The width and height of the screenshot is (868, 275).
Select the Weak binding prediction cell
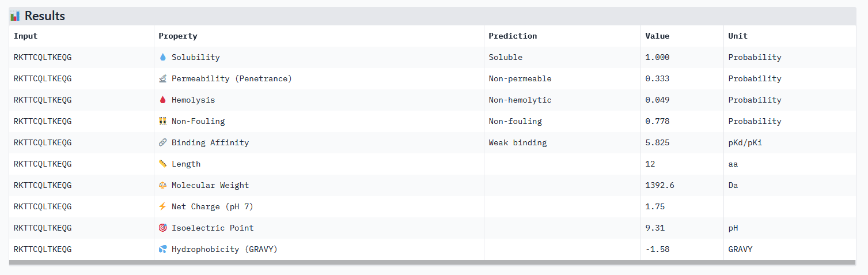[517, 142]
